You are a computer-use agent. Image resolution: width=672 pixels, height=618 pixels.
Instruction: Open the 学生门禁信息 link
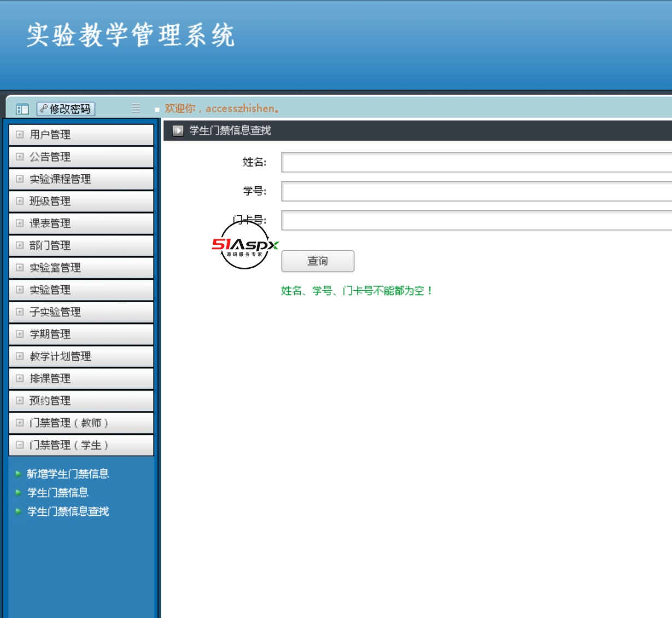pos(58,492)
